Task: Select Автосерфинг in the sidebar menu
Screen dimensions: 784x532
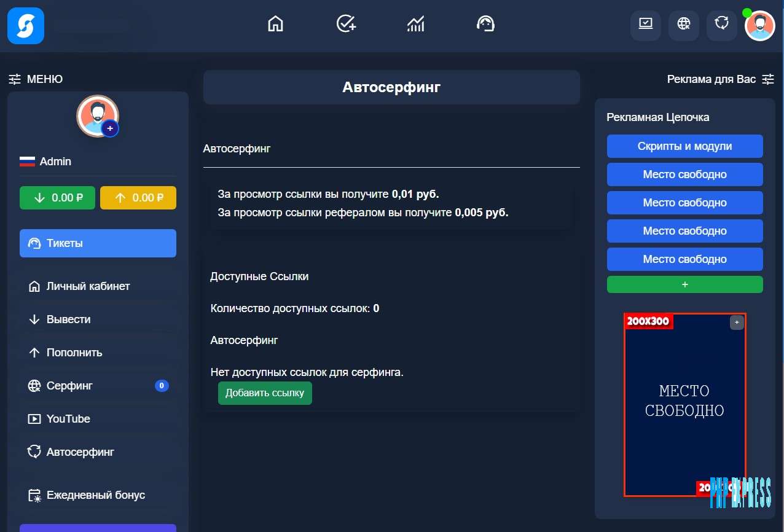Action: click(x=98, y=452)
